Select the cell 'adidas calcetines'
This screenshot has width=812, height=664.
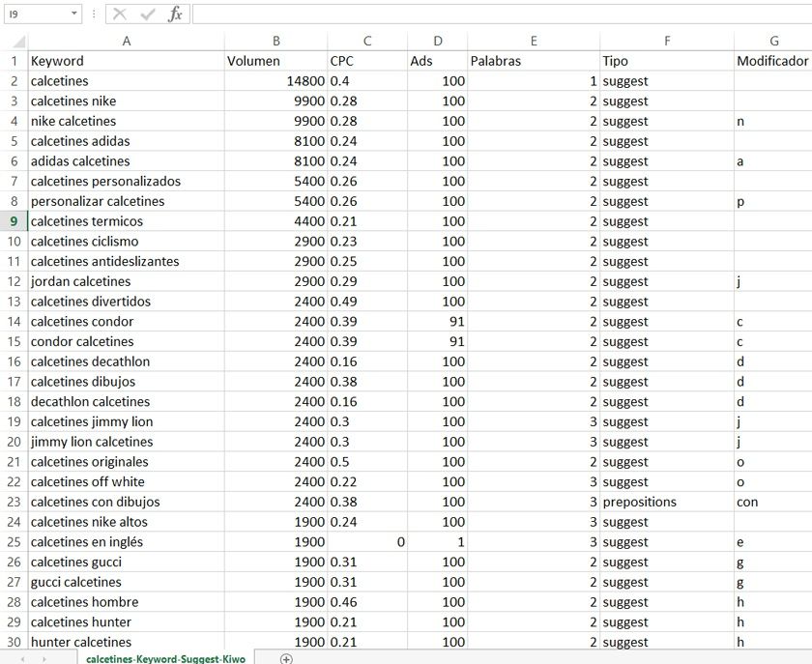click(127, 161)
